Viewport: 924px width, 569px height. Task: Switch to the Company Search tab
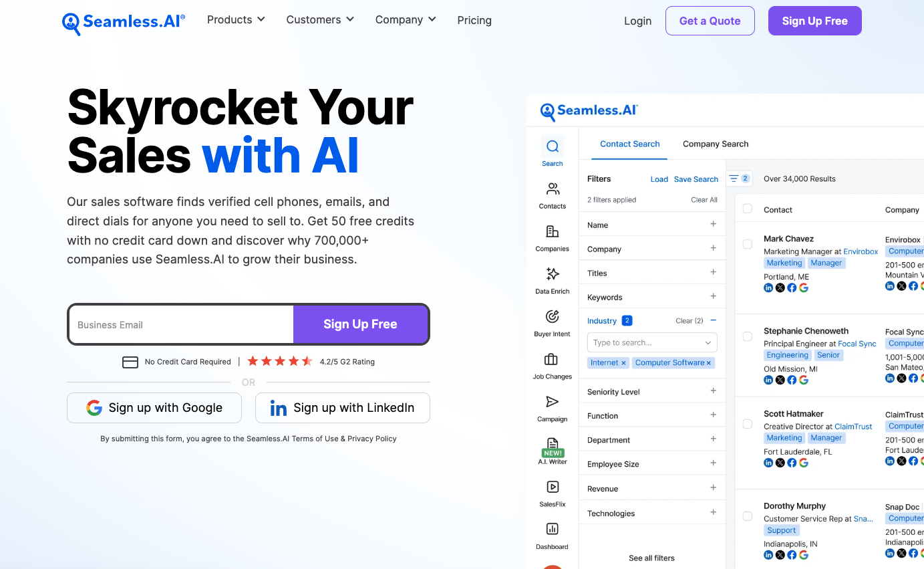716,144
